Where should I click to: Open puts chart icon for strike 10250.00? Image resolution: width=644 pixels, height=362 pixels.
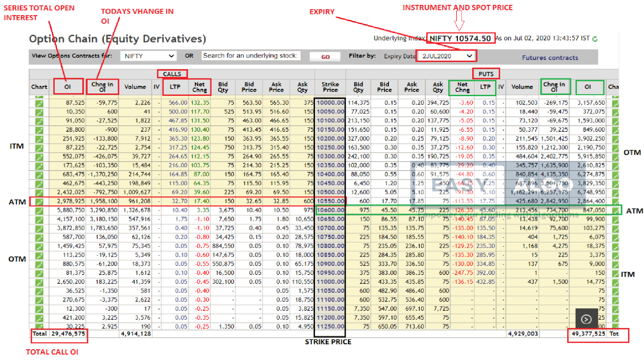click(x=615, y=148)
